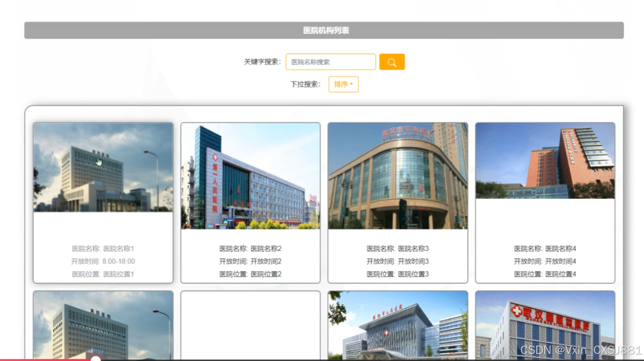Select text 开放时间: 开放时间4
Image resolution: width=644 pixels, height=361 pixels.
pos(545,261)
